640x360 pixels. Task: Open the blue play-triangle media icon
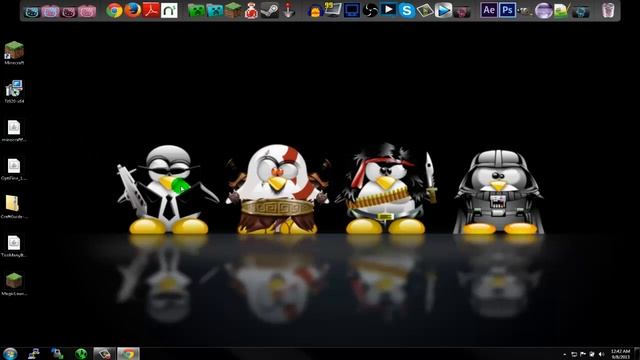[443, 10]
